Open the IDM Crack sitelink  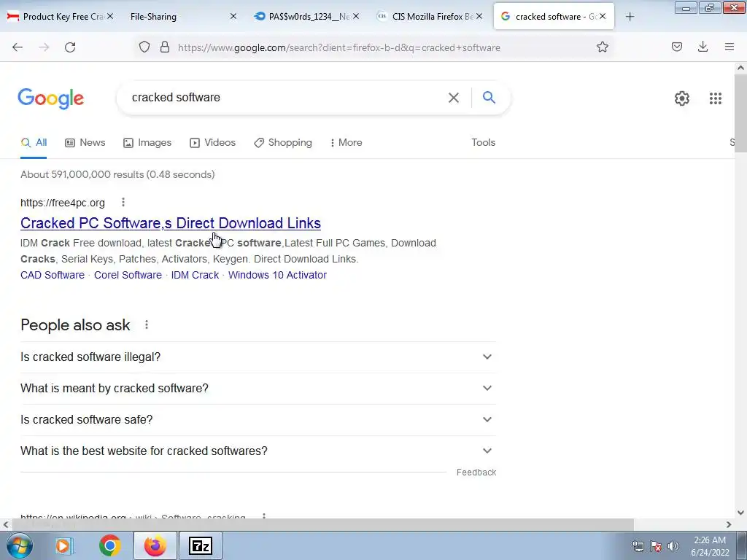pos(195,275)
